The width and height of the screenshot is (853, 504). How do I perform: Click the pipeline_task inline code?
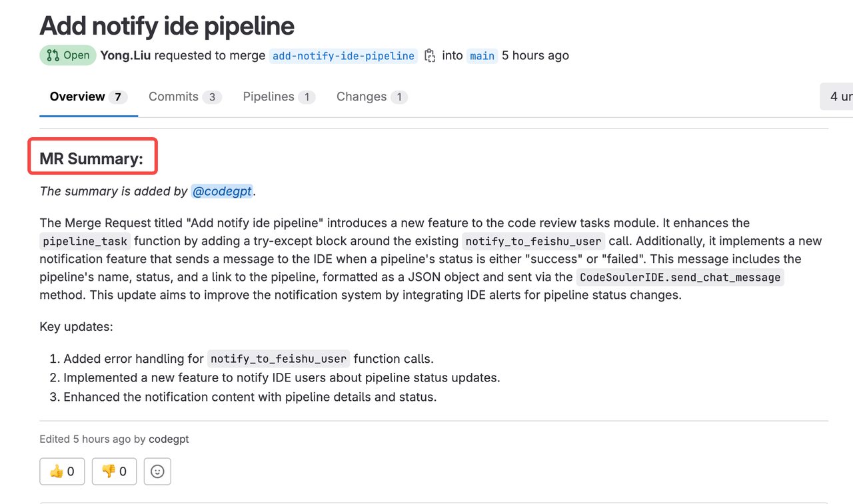pyautogui.click(x=85, y=241)
